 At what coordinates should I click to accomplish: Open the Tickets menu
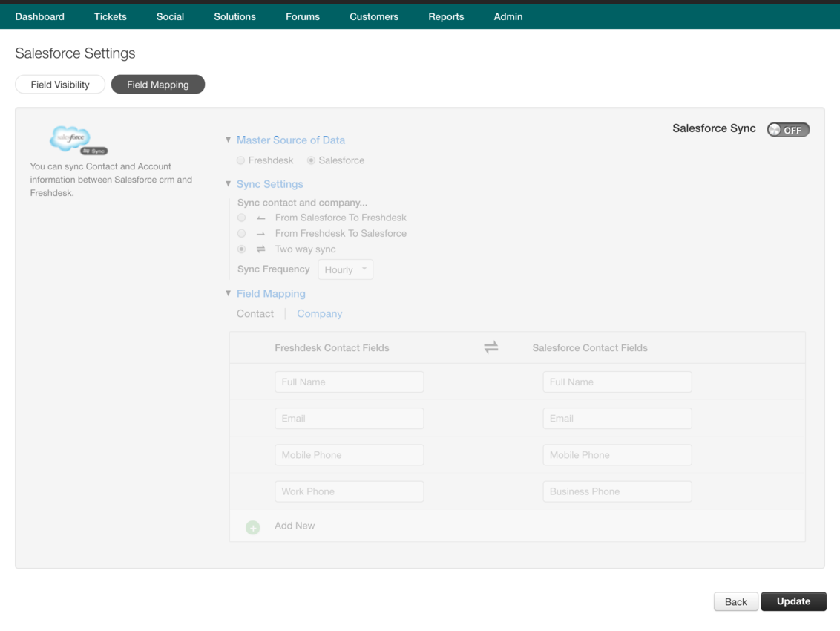point(110,16)
